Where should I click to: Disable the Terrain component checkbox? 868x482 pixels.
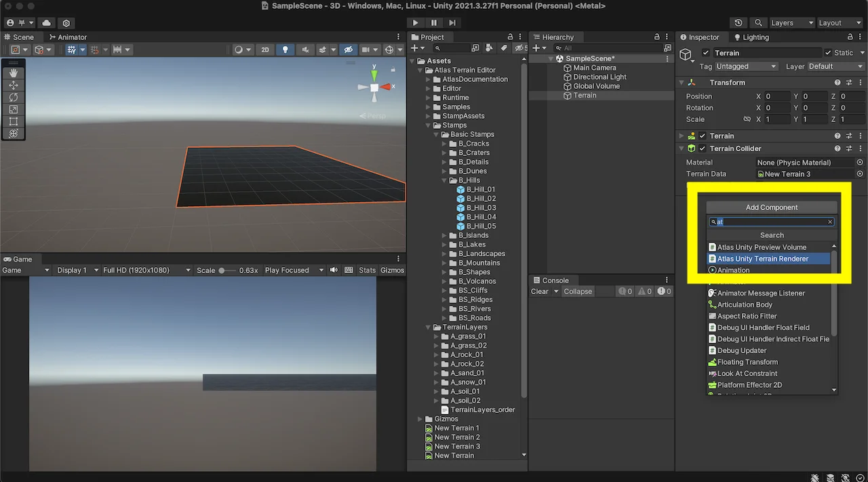tap(703, 136)
